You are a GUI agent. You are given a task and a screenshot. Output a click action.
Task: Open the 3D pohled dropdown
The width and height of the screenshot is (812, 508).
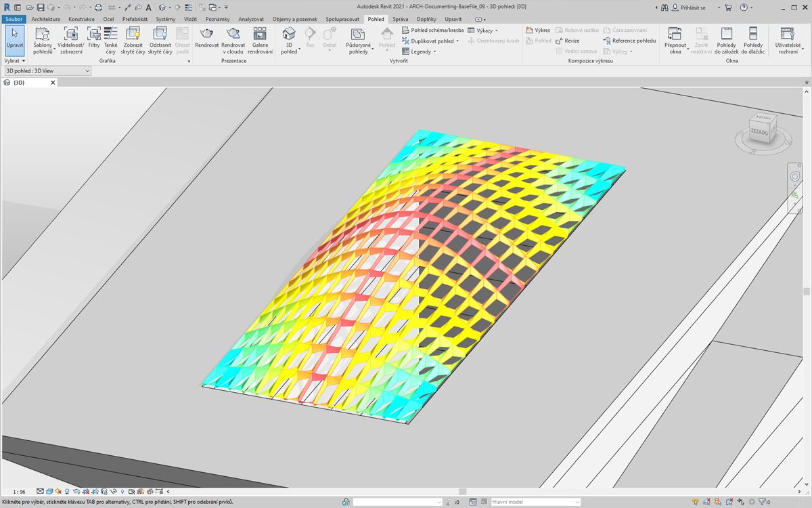point(289,41)
